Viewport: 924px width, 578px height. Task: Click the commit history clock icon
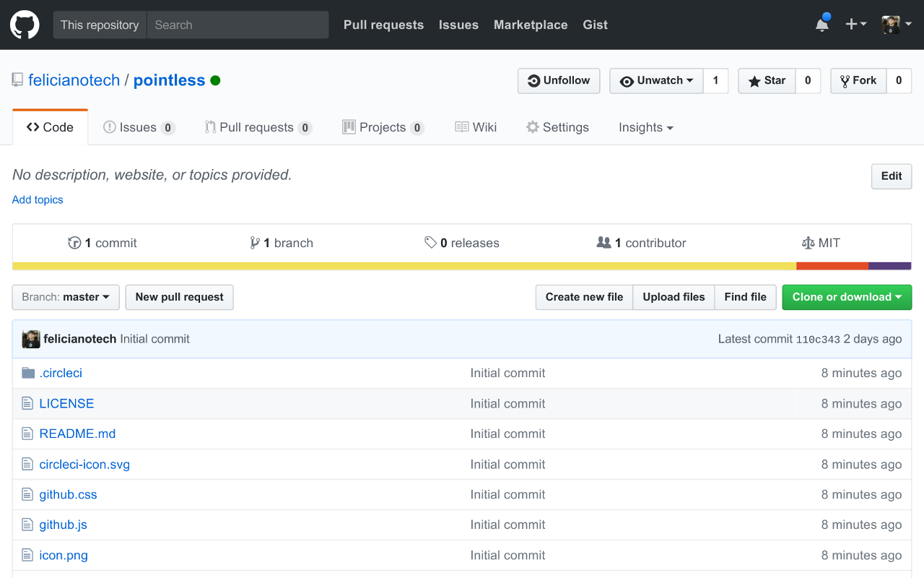74,243
